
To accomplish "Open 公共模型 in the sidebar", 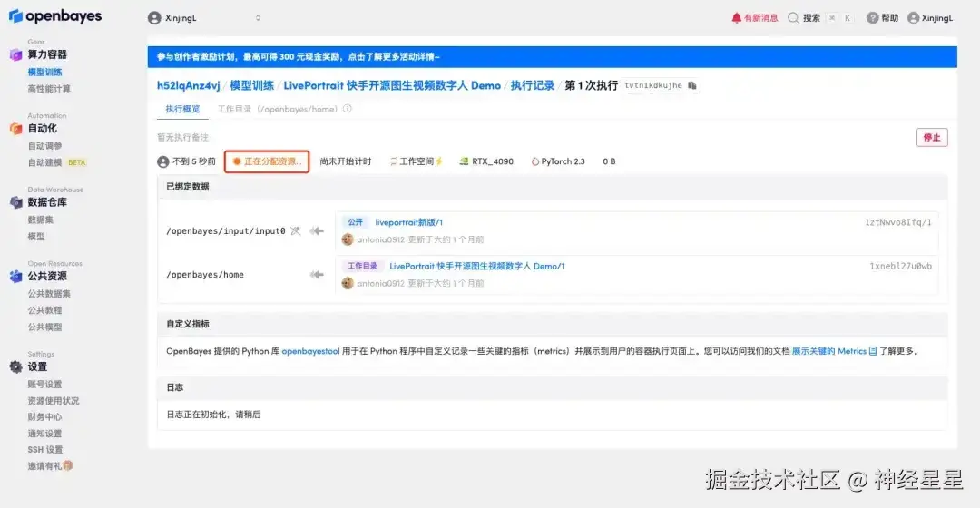I will (x=44, y=327).
